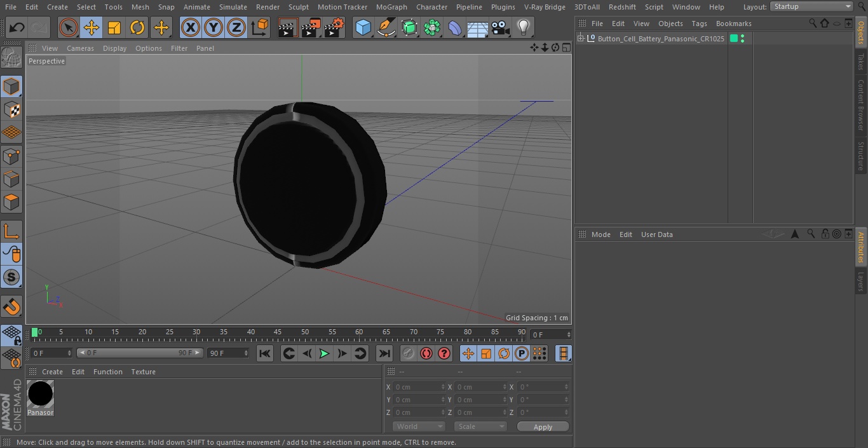Toggle Snap with the magnet icon
The image size is (868, 448).
pyautogui.click(x=11, y=306)
